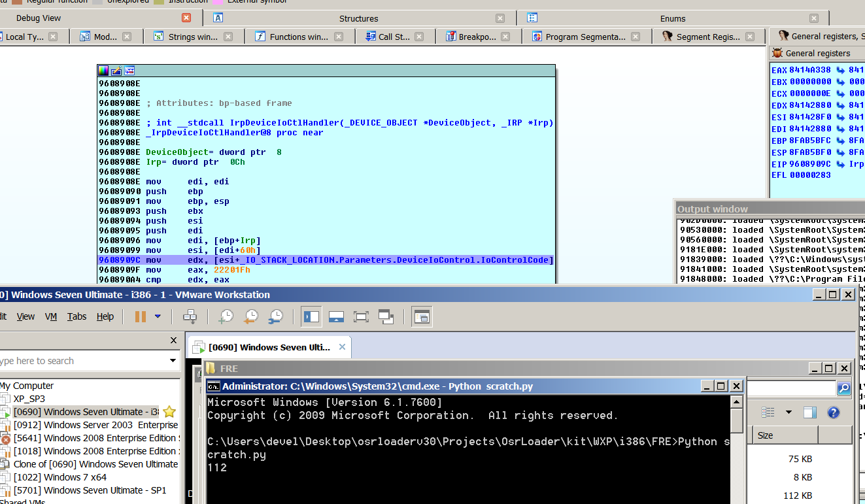The image size is (865, 504).
Task: Select Windows 7 x64 in VM library
Action: tap(60, 477)
